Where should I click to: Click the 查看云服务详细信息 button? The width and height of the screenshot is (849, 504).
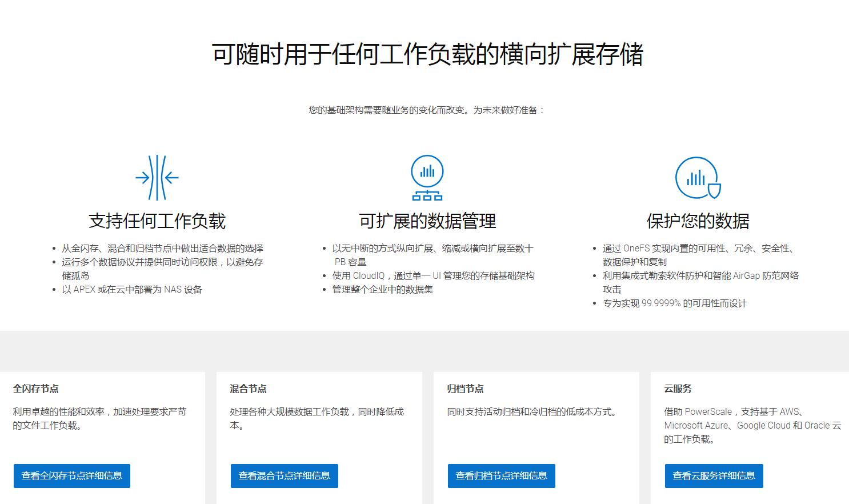[714, 476]
